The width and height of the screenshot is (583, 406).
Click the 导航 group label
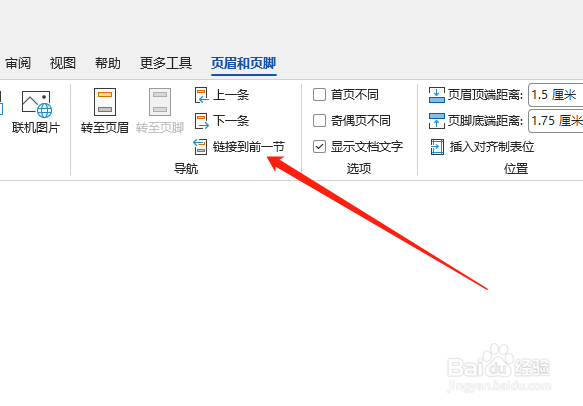[186, 169]
